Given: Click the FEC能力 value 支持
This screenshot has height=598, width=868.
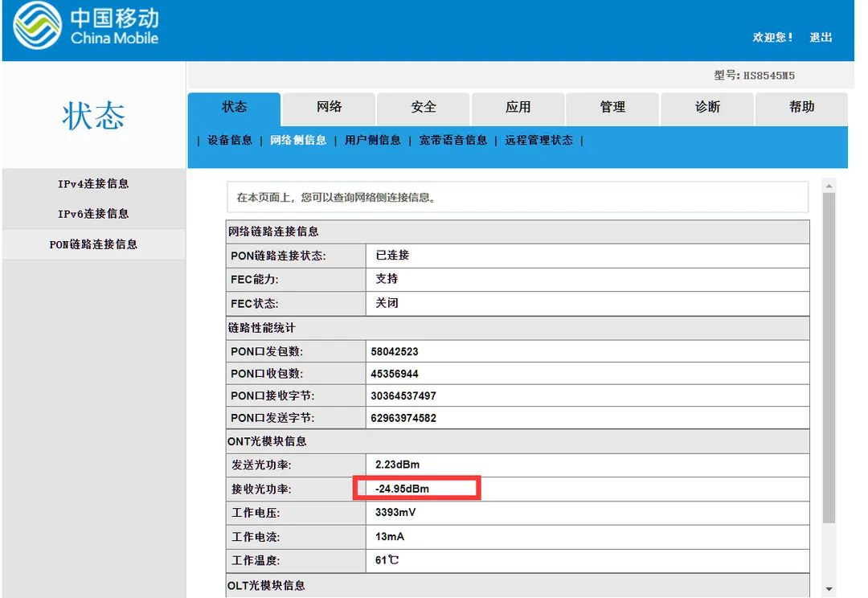Looking at the screenshot, I should click(387, 279).
